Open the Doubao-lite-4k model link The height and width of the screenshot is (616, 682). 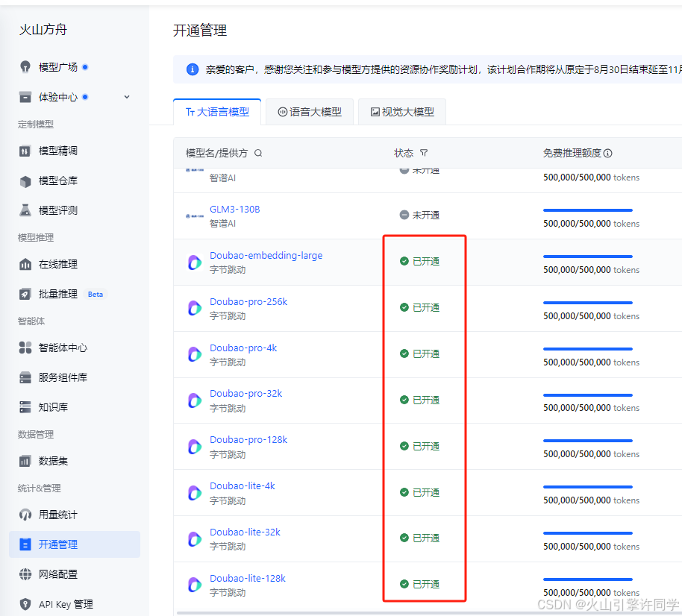click(x=243, y=486)
